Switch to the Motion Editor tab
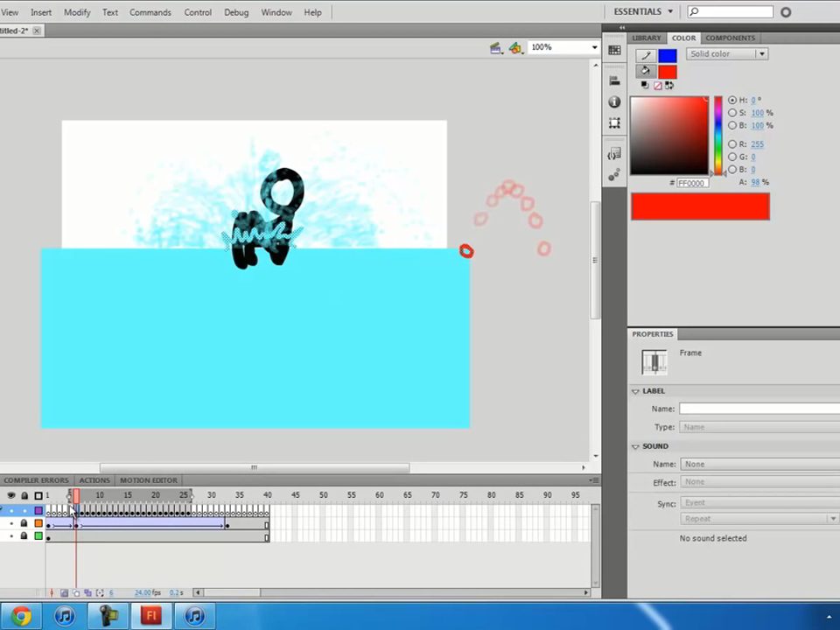Image resolution: width=840 pixels, height=630 pixels. click(x=148, y=480)
